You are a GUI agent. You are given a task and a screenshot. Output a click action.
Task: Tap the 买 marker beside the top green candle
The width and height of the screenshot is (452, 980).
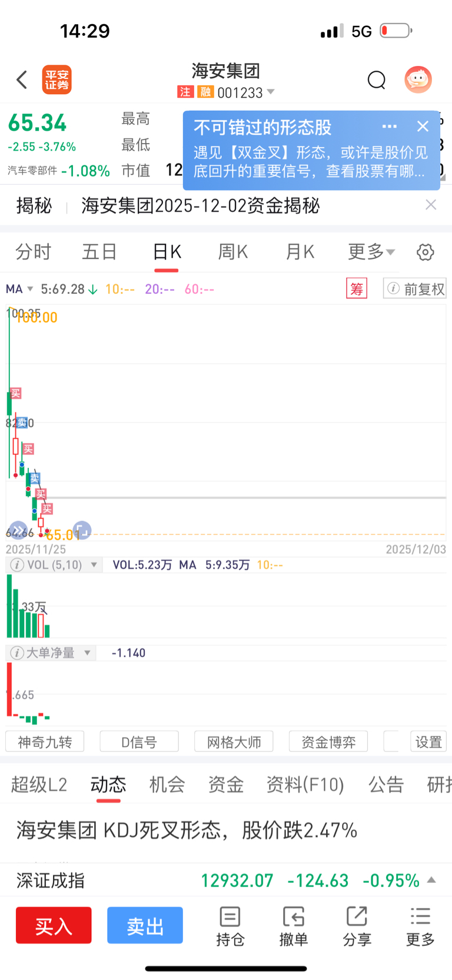(x=16, y=393)
